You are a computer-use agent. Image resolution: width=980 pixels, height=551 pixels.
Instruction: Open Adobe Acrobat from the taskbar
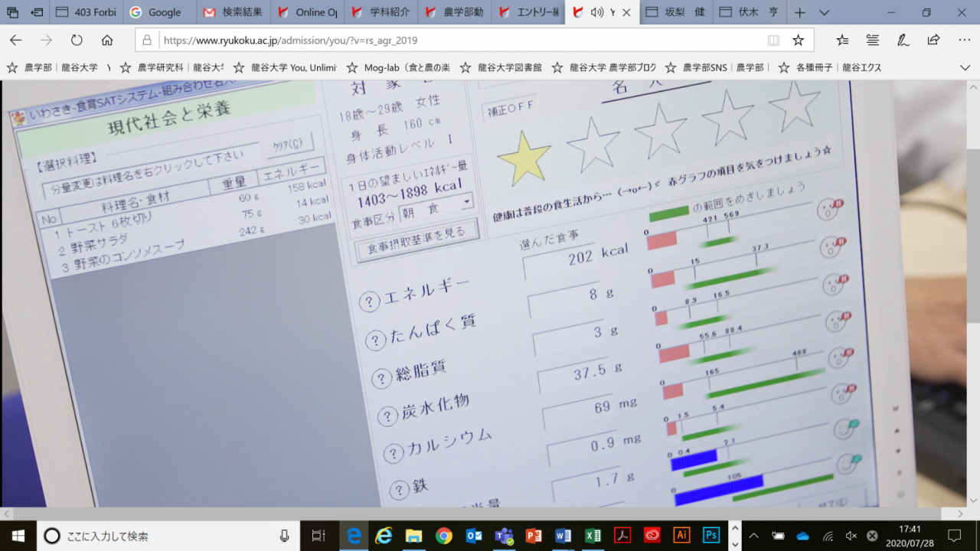tap(622, 536)
